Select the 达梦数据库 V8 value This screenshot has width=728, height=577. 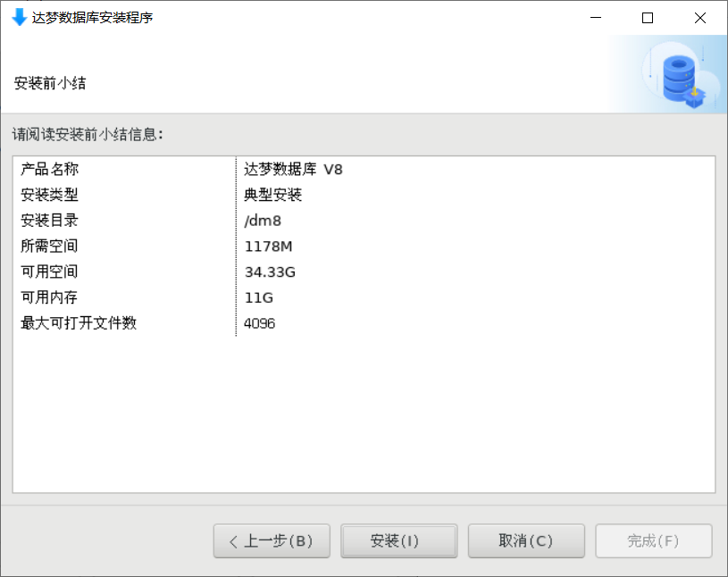(293, 169)
